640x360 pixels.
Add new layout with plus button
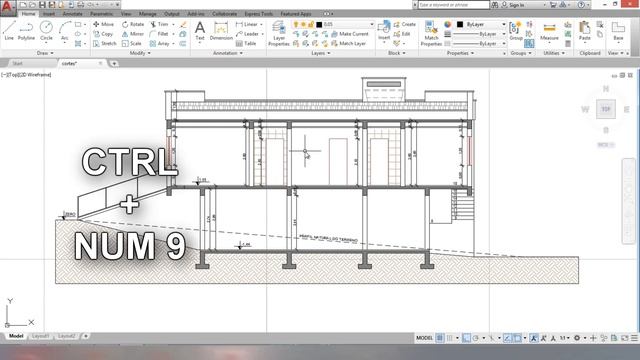pyautogui.click(x=86, y=336)
